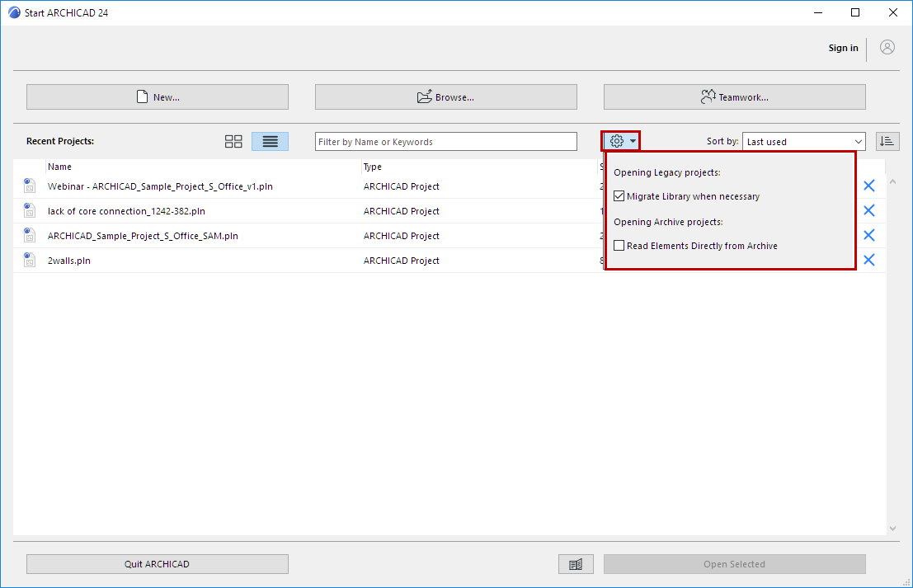913x588 pixels.
Task: Close the Start ARCHICAD 24 window
Action: click(892, 12)
